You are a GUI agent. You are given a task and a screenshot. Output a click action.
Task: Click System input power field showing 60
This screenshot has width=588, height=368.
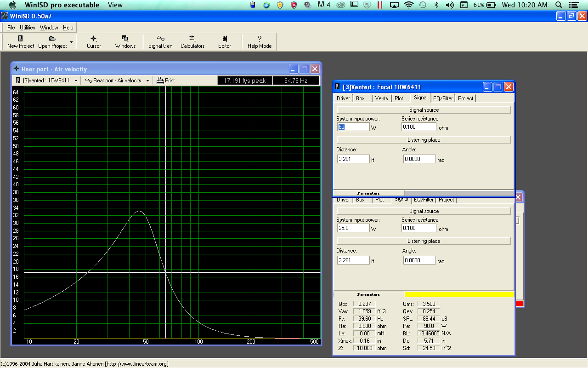(x=353, y=126)
